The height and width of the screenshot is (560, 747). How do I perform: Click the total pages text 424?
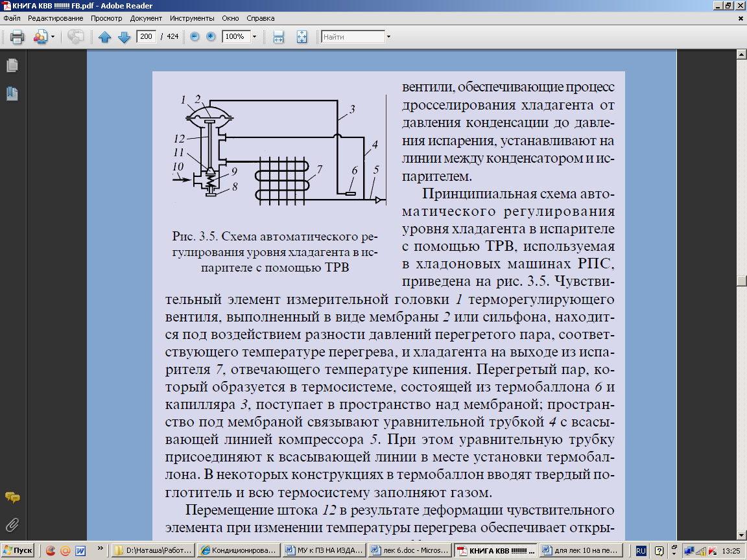point(172,36)
